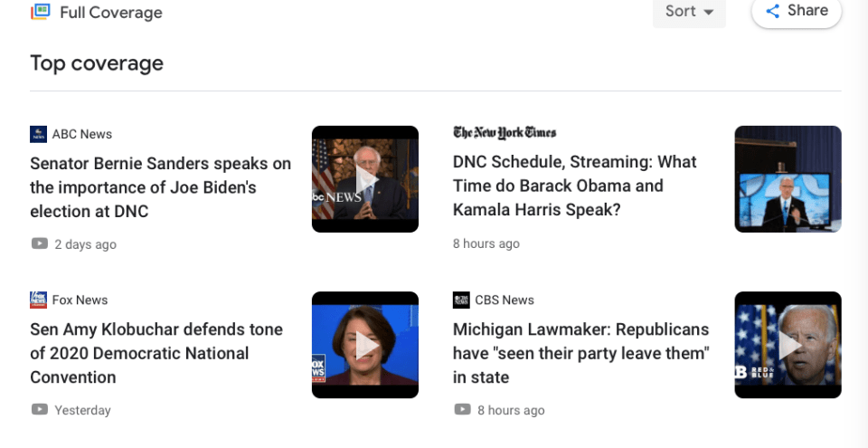Click the video icon beside CBS '8 hours ago'
Image resolution: width=868 pixels, height=448 pixels.
click(462, 409)
